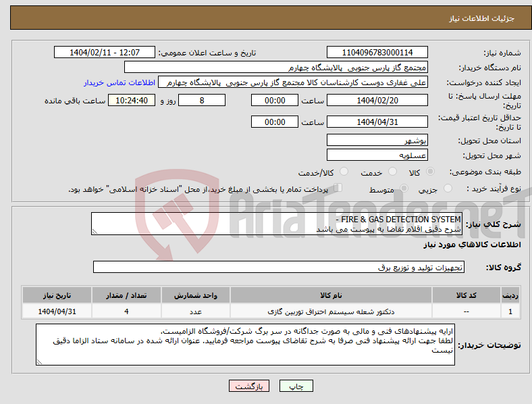
Task: Click the نوع فرآیند خرید label
Action: [494, 188]
